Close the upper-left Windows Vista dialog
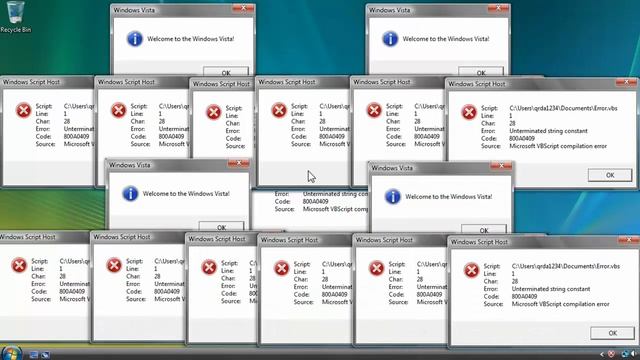 243,8
